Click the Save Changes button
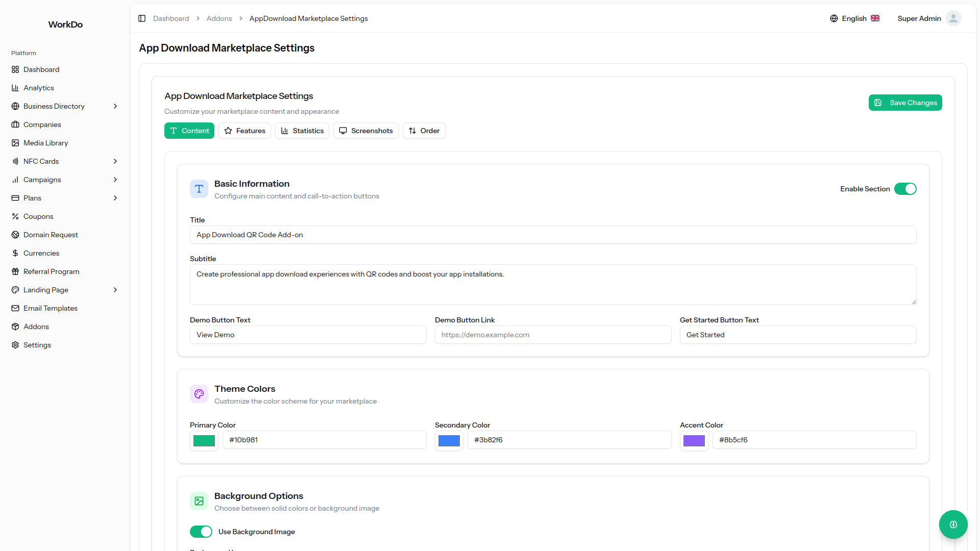The width and height of the screenshot is (980, 551). pyautogui.click(x=905, y=103)
